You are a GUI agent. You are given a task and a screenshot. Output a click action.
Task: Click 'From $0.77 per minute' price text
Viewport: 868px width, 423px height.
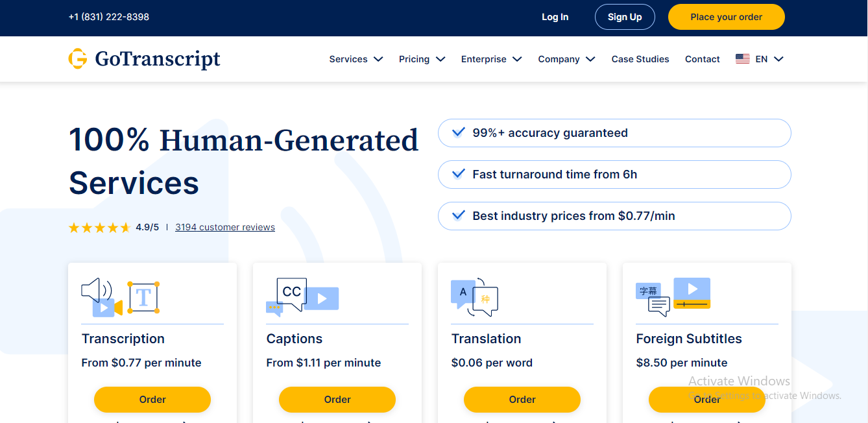pos(141,363)
